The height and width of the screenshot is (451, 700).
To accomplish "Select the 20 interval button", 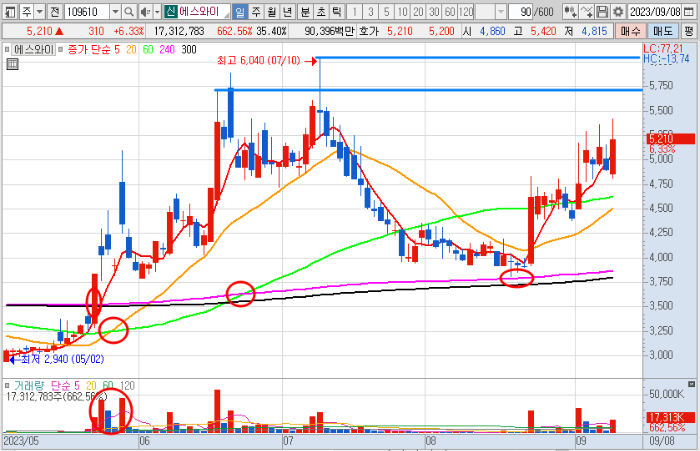I will coord(418,11).
